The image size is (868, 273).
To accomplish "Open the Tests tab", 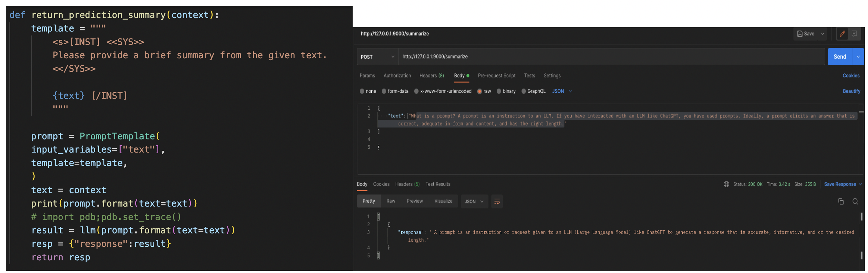I will pos(529,76).
